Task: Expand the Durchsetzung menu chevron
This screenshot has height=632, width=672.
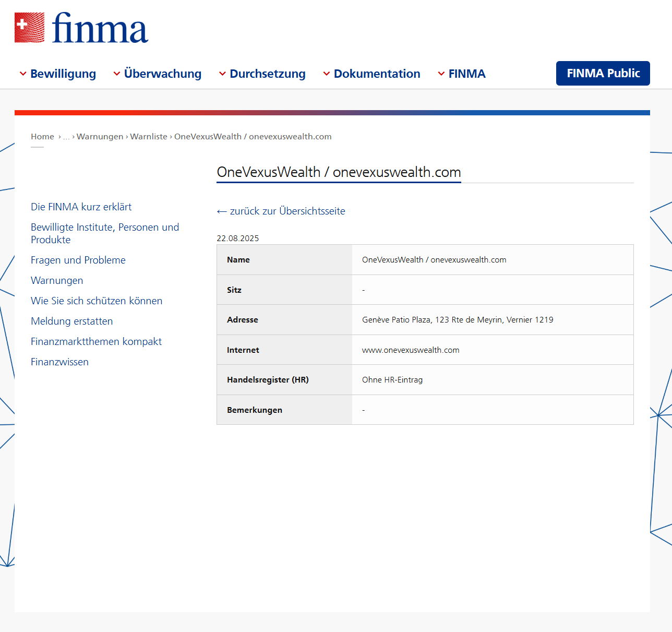Action: [222, 74]
